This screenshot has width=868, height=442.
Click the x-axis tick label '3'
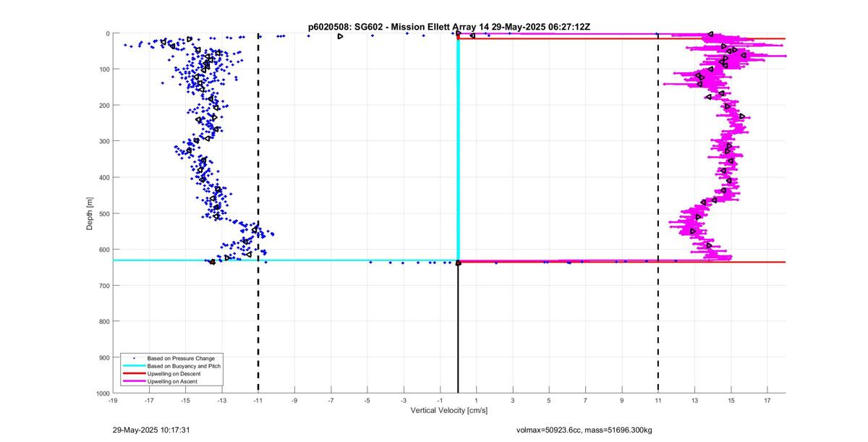coord(513,400)
